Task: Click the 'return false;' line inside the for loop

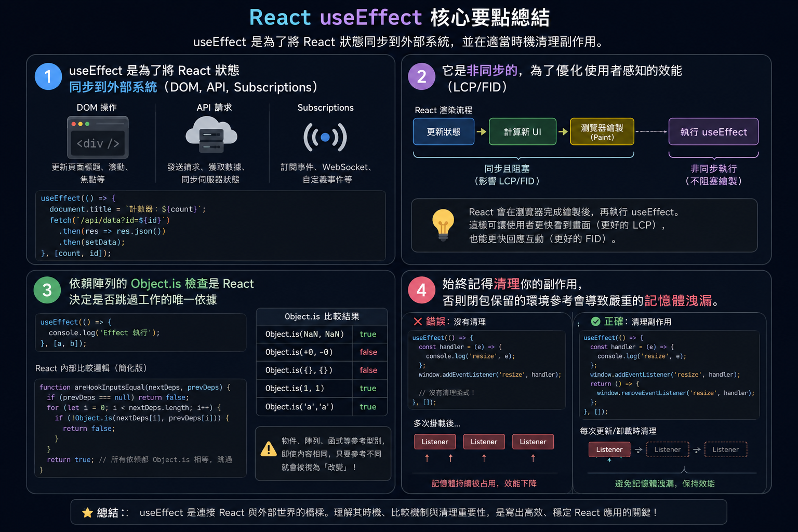Action: (89, 429)
